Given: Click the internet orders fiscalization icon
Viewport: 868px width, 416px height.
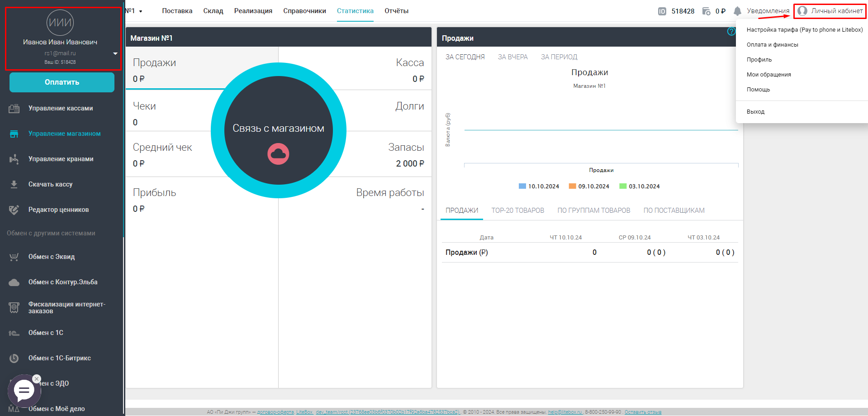Looking at the screenshot, I should [14, 307].
